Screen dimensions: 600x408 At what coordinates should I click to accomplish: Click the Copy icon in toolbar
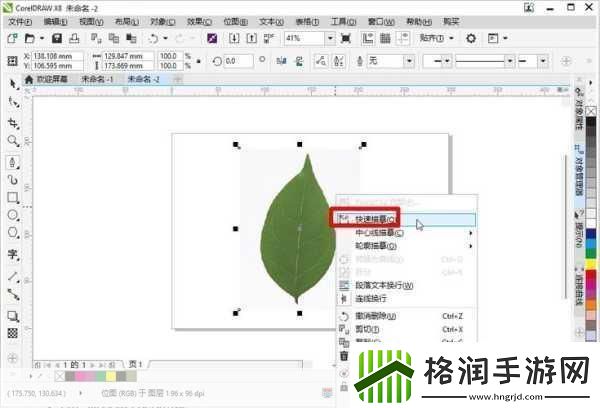[114, 38]
